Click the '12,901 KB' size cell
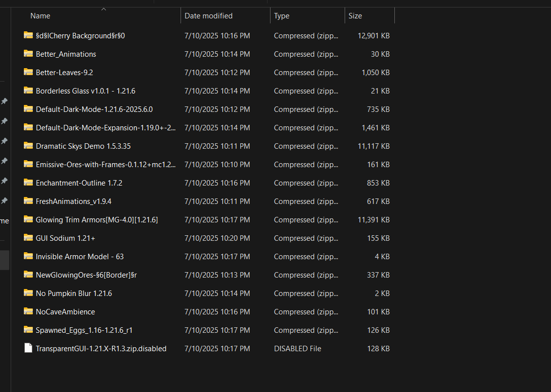551x392 pixels. click(x=373, y=36)
